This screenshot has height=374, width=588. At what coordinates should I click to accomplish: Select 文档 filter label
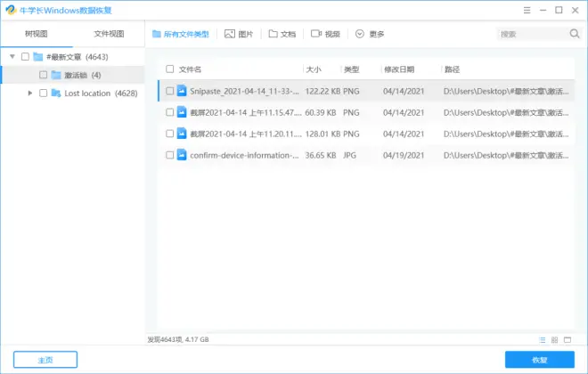tap(288, 34)
